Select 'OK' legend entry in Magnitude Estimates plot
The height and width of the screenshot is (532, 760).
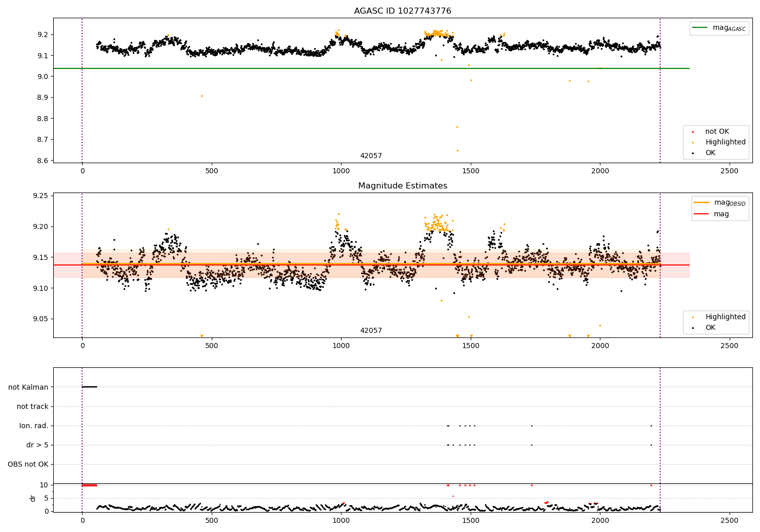point(710,328)
